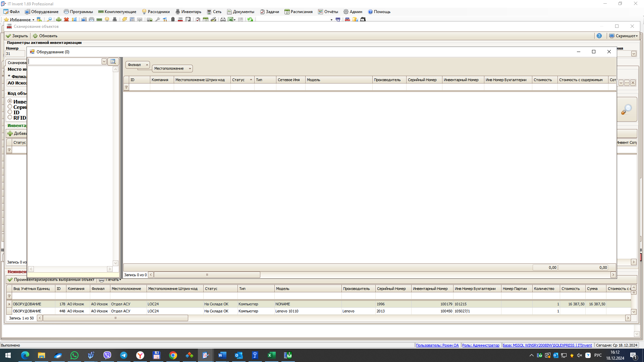
Task: Sort by the Статус column in Equipment grid
Action: (242, 80)
